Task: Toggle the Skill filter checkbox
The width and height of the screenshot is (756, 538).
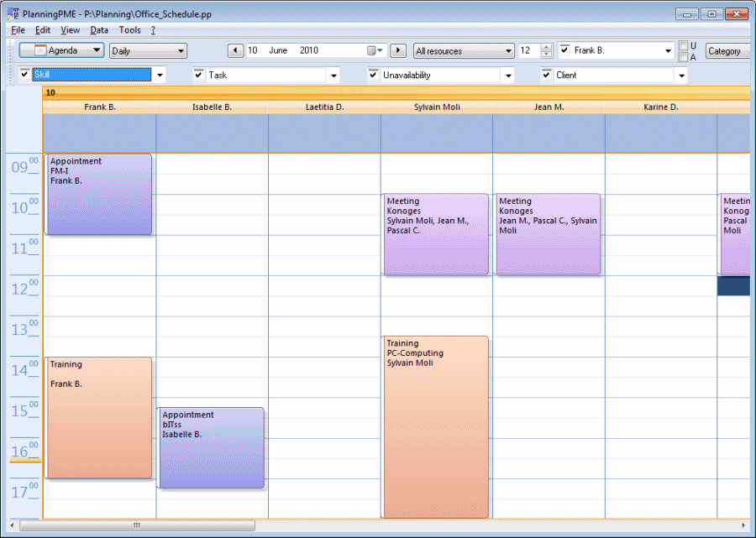Action: click(x=24, y=75)
